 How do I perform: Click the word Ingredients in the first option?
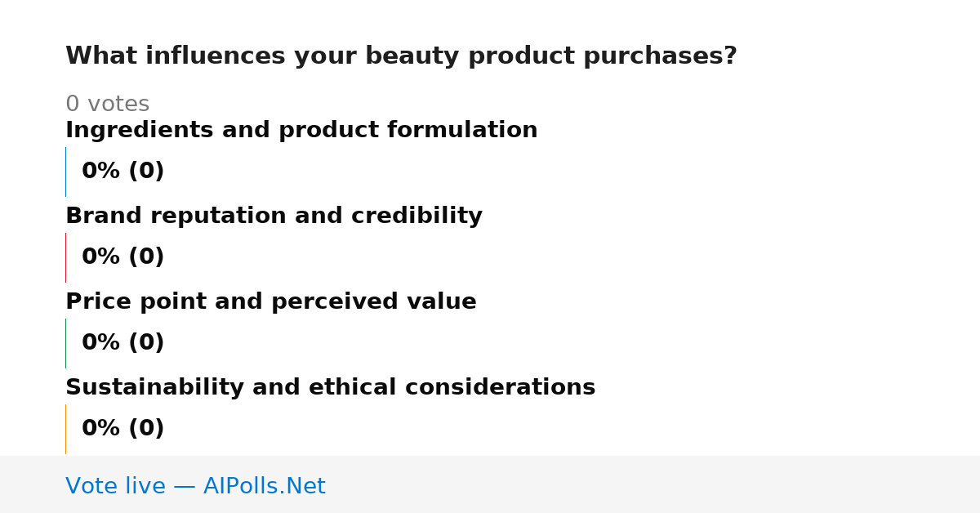(x=127, y=131)
